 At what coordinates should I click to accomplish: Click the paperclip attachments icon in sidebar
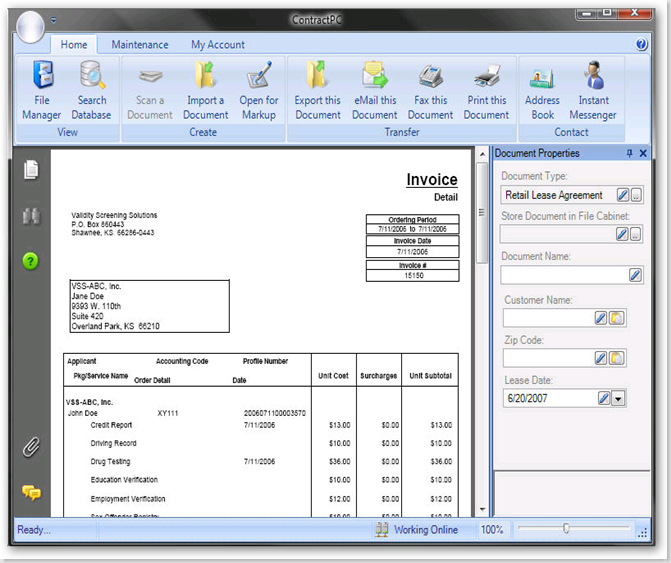coord(31,447)
